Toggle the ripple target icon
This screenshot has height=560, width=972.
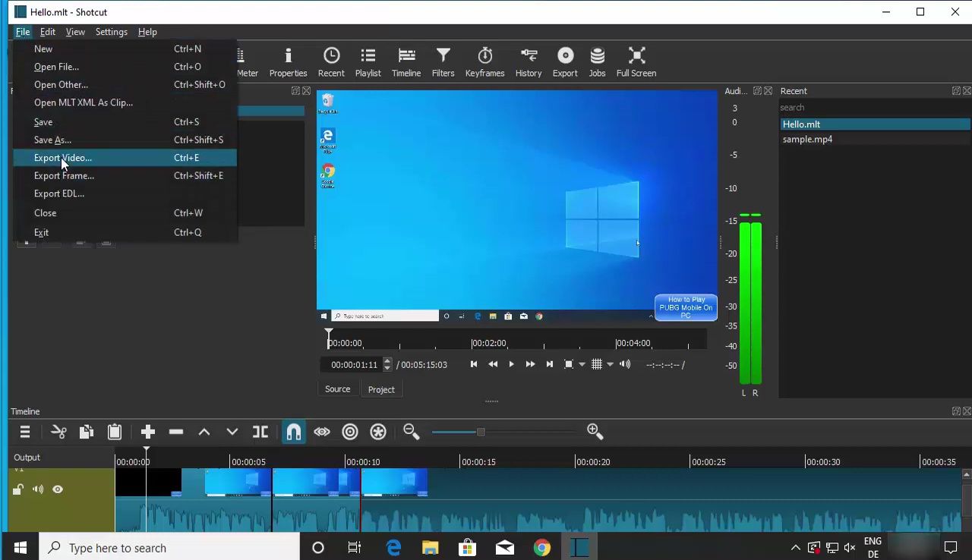point(350,432)
